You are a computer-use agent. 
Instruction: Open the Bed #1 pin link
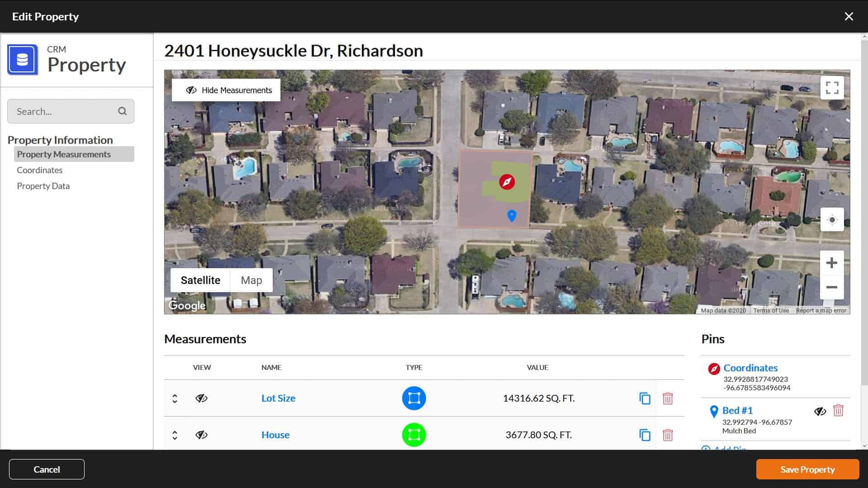[737, 410]
